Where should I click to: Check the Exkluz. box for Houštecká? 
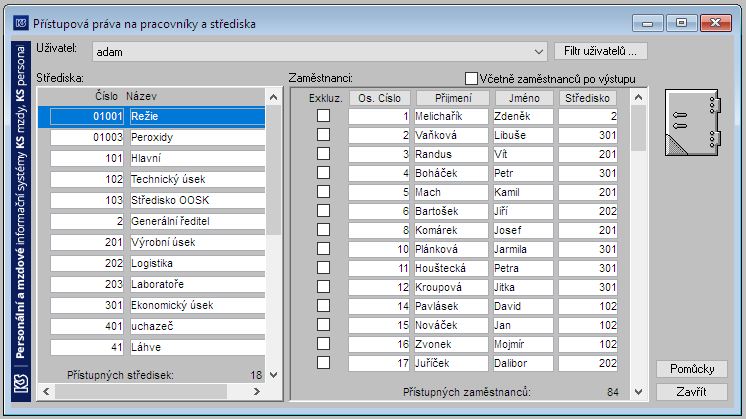(x=324, y=268)
